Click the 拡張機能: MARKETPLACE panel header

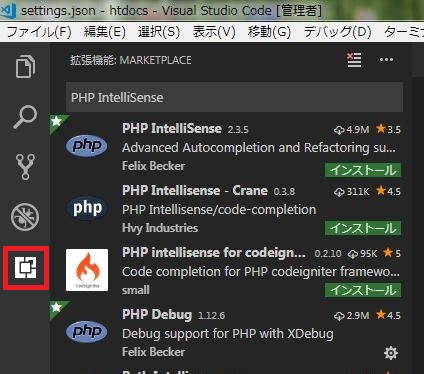131,60
